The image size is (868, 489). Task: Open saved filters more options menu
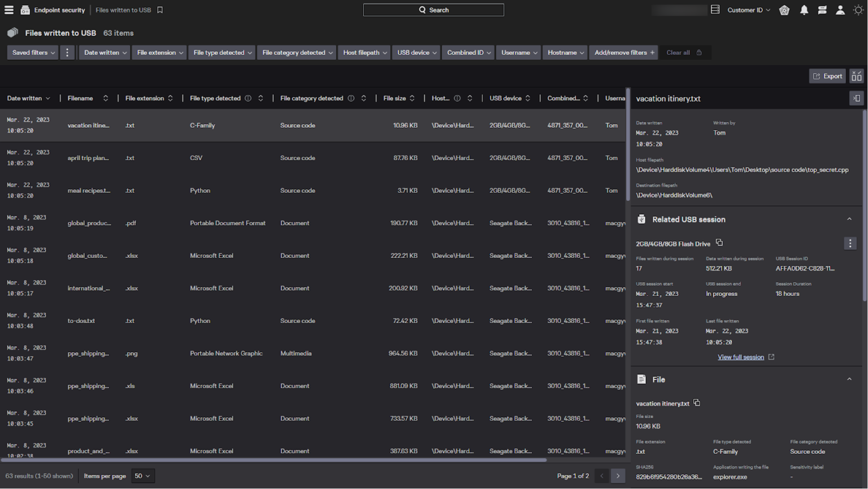[x=67, y=53]
